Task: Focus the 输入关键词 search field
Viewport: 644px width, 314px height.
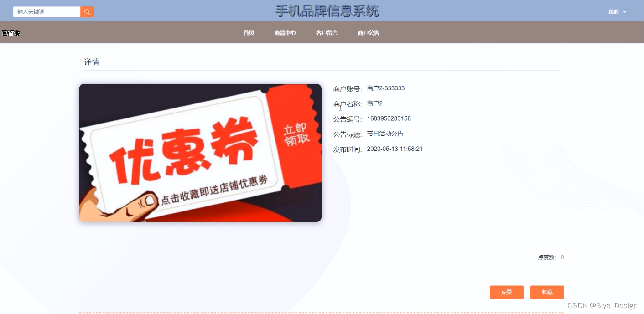Action: click(47, 12)
